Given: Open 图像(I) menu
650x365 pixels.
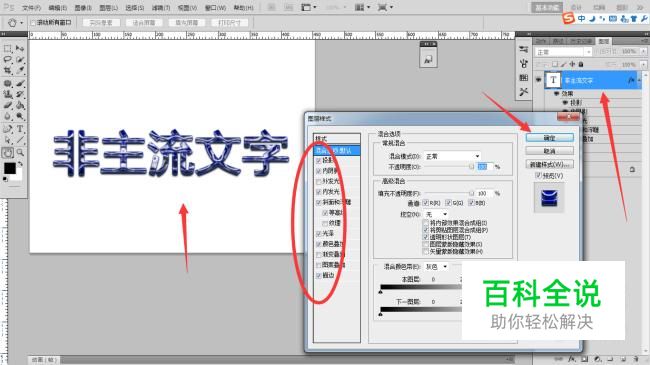Looking at the screenshot, I should point(83,7).
